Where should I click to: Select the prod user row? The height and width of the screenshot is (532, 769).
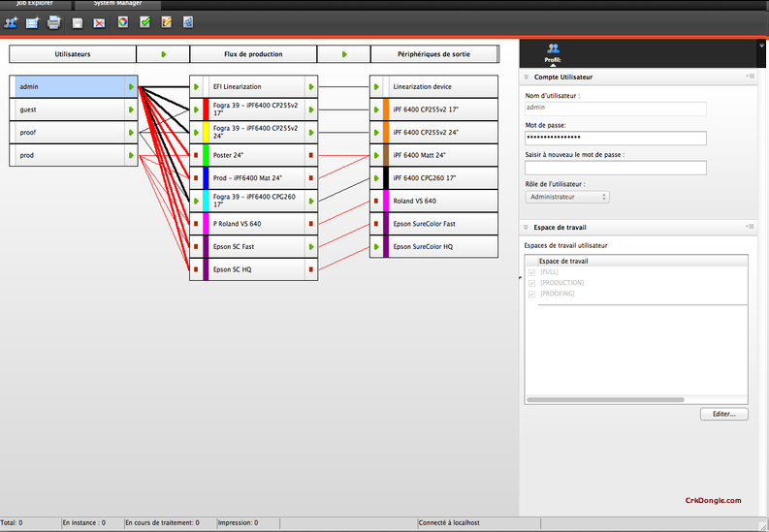[x=74, y=155]
